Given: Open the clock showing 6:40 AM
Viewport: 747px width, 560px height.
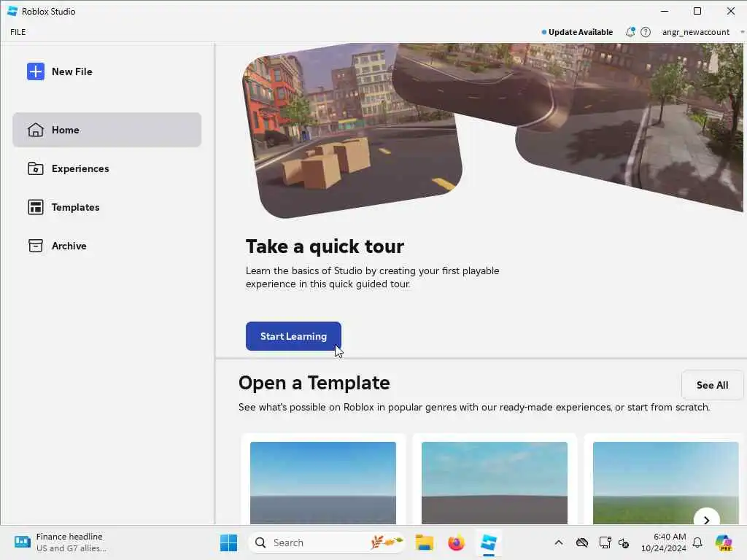Looking at the screenshot, I should 664,542.
